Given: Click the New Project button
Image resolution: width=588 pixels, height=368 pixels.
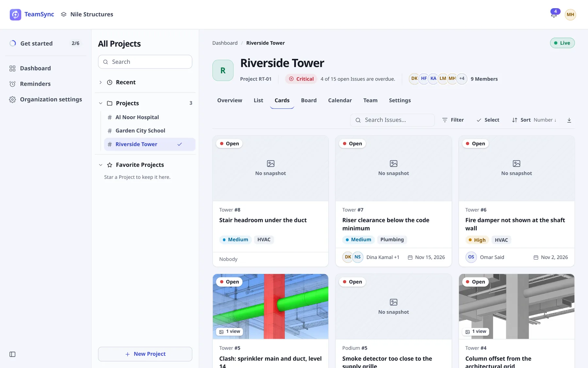Looking at the screenshot, I should (145, 354).
